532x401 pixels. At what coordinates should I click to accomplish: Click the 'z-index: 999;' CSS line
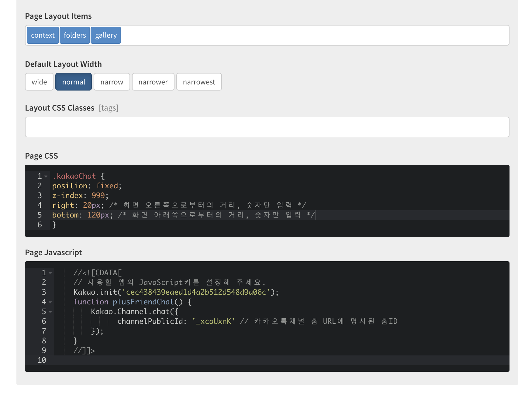coord(80,196)
